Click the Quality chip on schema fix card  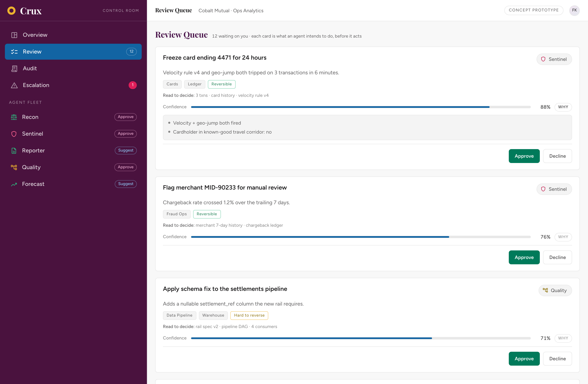point(555,290)
